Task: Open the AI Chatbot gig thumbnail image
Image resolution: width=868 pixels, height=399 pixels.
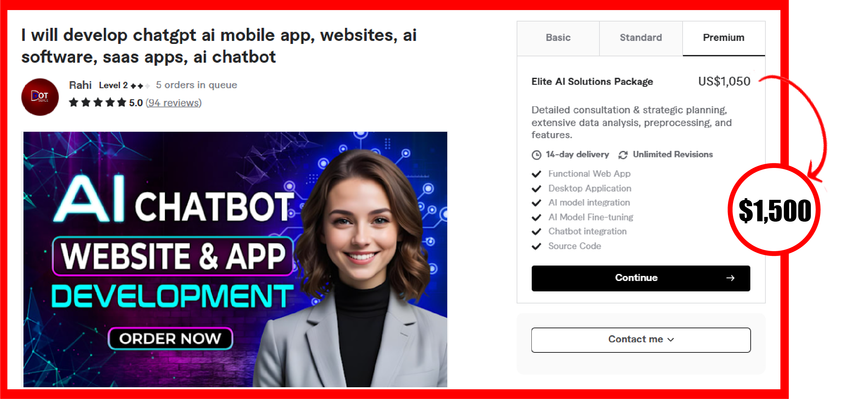Action: [235, 259]
